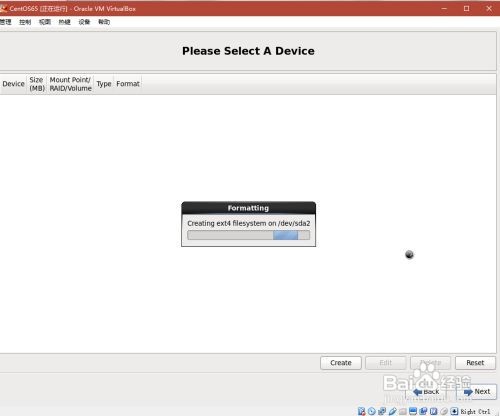Click the Next button
Image resolution: width=500 pixels, height=416 pixels.
[x=477, y=391]
